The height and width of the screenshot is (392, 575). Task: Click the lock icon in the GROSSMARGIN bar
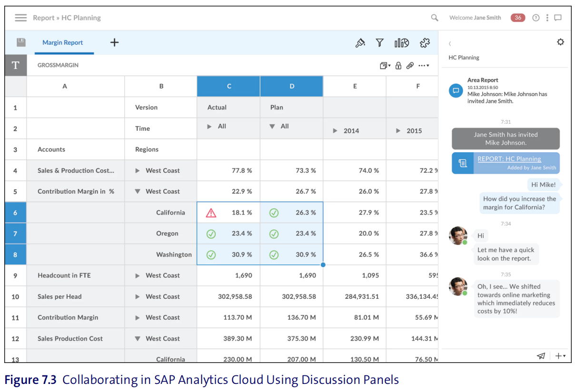[x=398, y=66]
